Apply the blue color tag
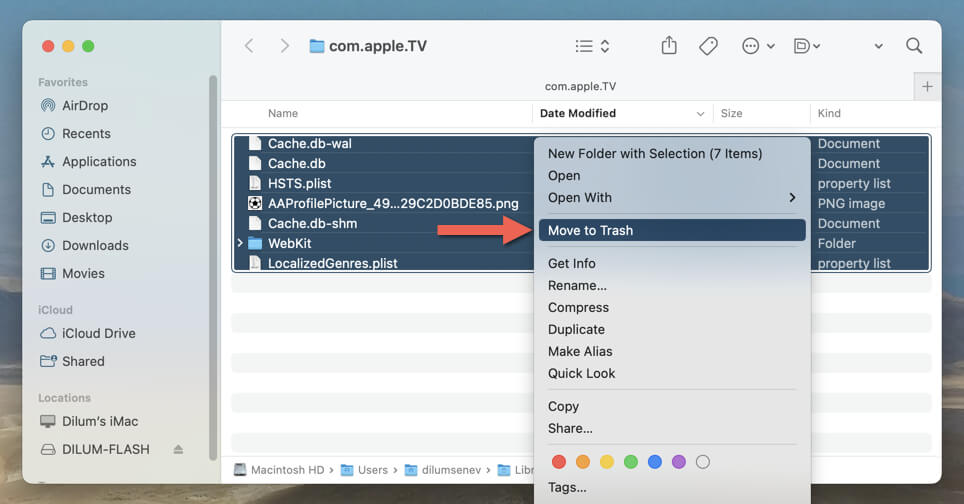The image size is (964, 504). tap(655, 462)
